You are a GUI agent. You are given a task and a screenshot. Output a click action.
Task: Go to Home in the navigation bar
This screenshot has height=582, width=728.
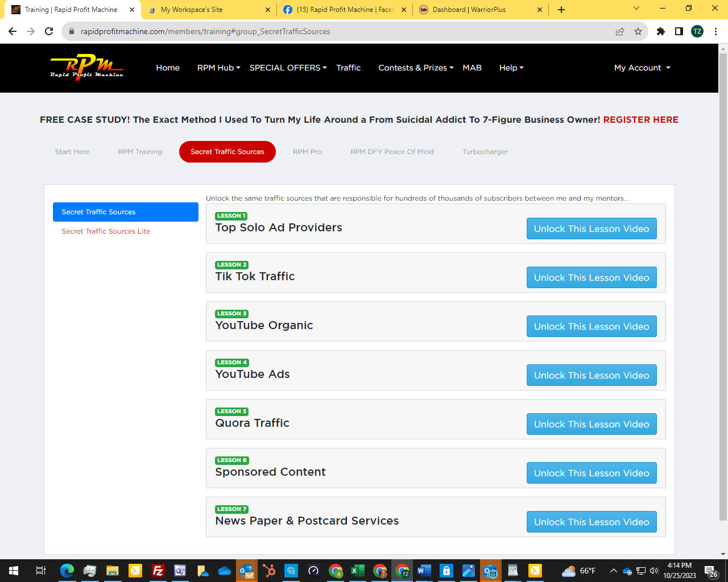[168, 68]
